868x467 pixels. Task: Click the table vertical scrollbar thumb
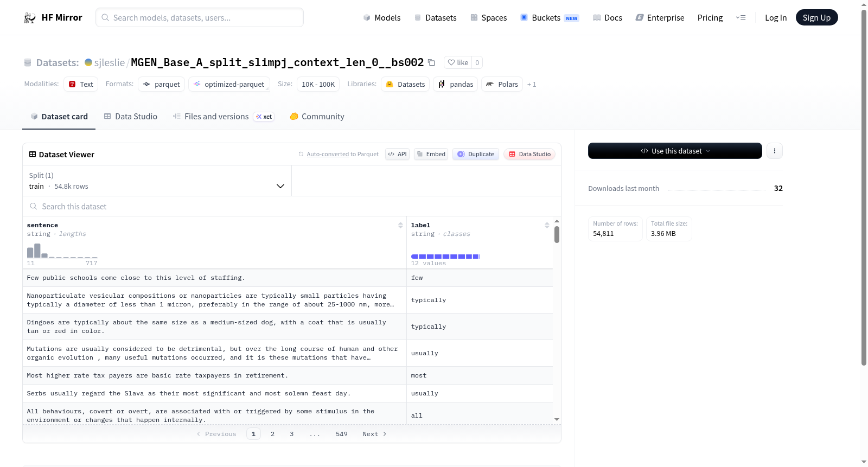coord(557,234)
